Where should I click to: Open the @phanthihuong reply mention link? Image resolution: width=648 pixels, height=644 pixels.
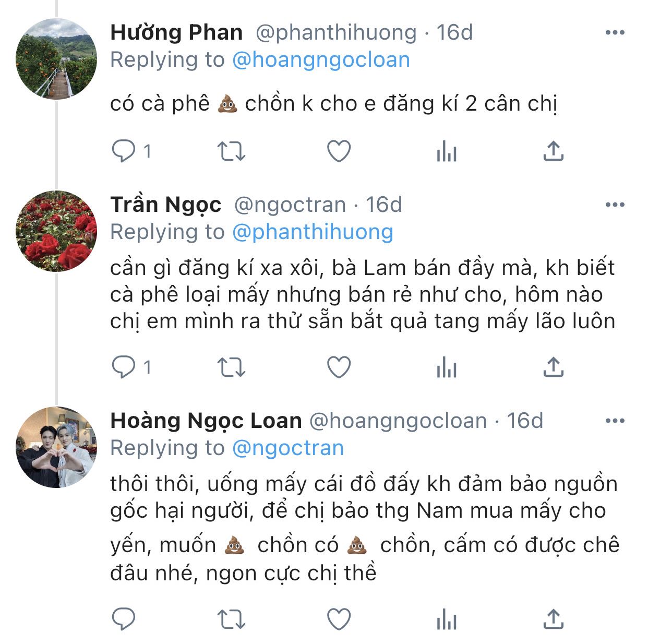click(313, 232)
